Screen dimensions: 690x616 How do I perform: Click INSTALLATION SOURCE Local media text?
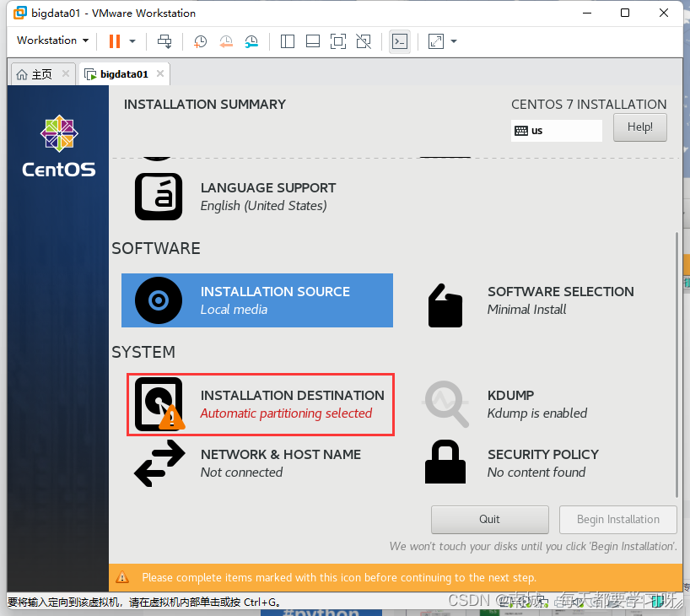pyautogui.click(x=275, y=300)
